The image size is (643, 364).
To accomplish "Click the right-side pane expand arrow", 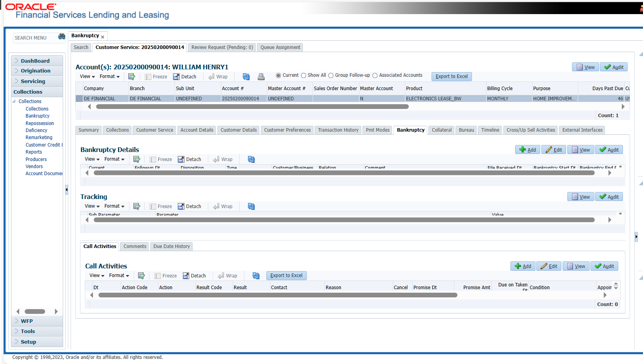I will click(636, 237).
